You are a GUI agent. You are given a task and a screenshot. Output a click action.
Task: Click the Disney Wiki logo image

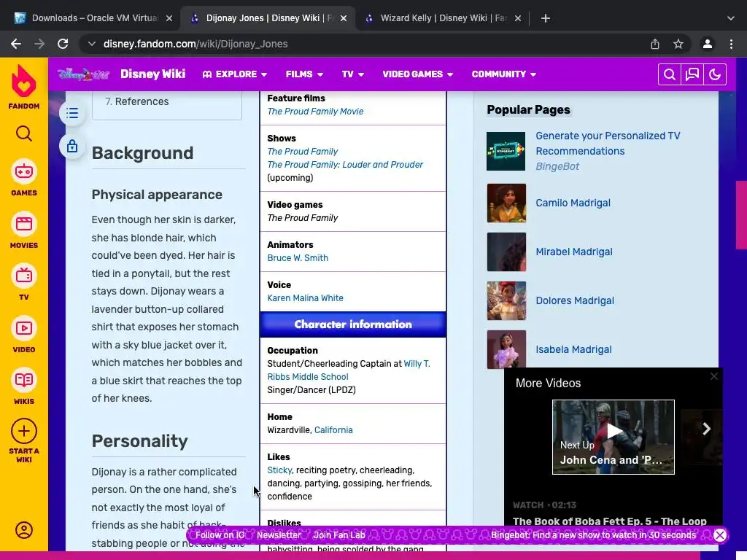coord(84,74)
